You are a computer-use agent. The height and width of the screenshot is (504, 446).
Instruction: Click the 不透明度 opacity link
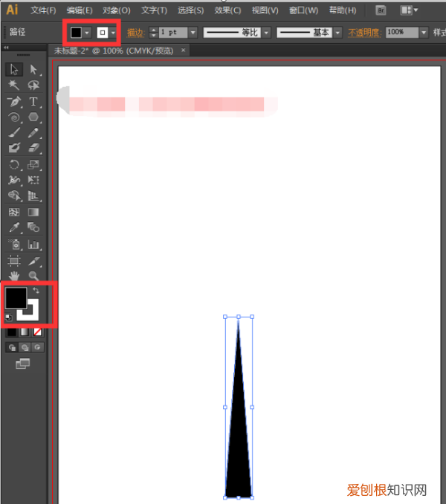coord(364,33)
